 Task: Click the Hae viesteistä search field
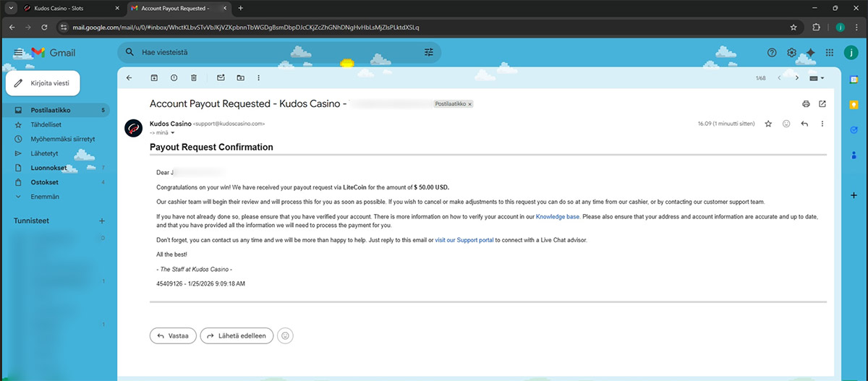[275, 53]
